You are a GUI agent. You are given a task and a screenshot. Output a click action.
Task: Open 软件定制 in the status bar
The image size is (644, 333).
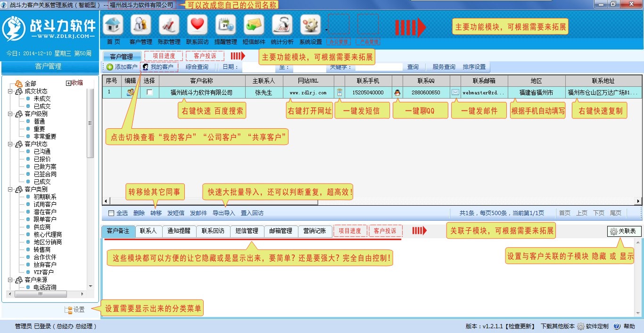[593, 326]
